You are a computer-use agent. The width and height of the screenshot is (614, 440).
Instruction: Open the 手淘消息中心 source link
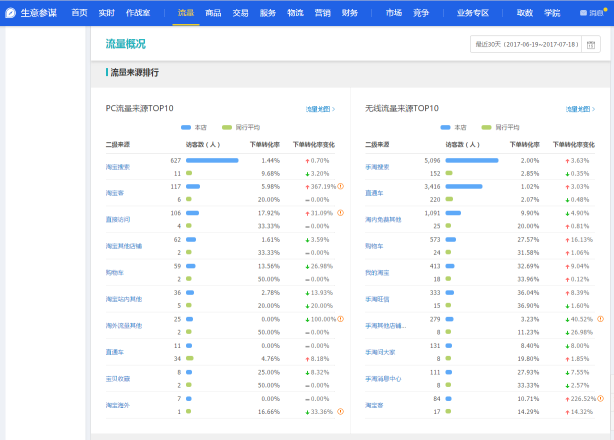(383, 379)
